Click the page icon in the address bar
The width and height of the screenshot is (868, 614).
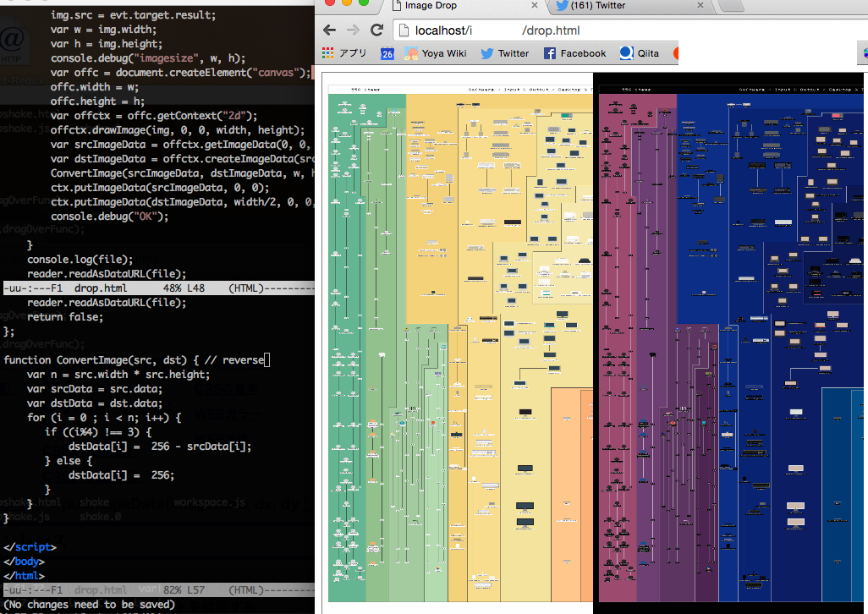(x=404, y=30)
